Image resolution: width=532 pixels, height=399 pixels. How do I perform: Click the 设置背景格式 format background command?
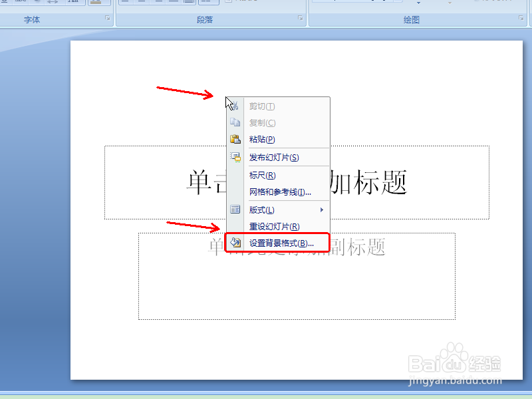[x=279, y=242]
